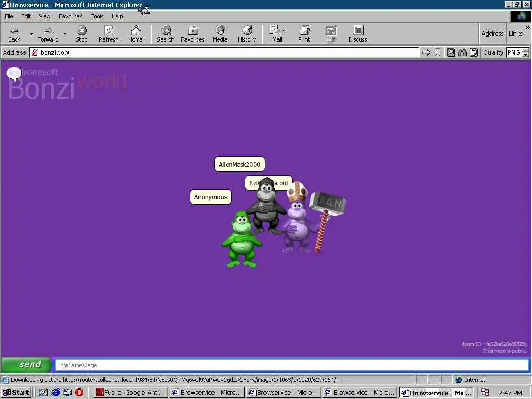Open the Forward button history dropdown arrow
Screen dimensions: 532x399
point(65,34)
